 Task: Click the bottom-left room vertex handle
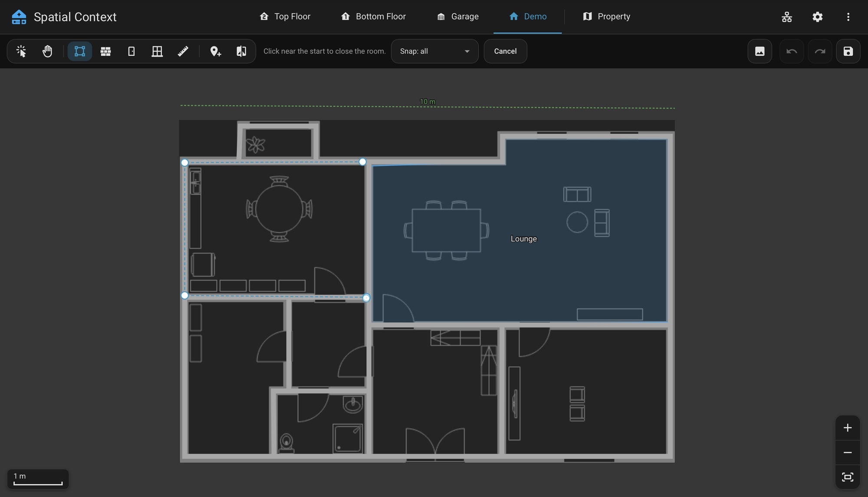click(185, 295)
